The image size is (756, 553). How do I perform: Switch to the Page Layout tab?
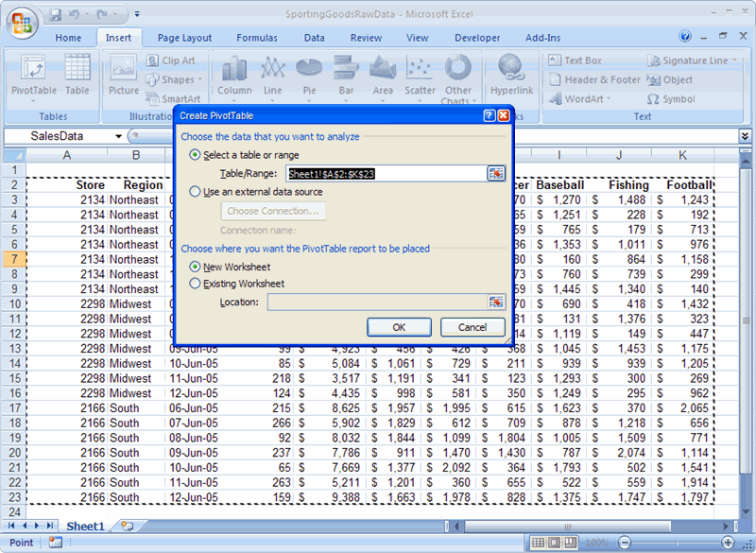[x=184, y=38]
